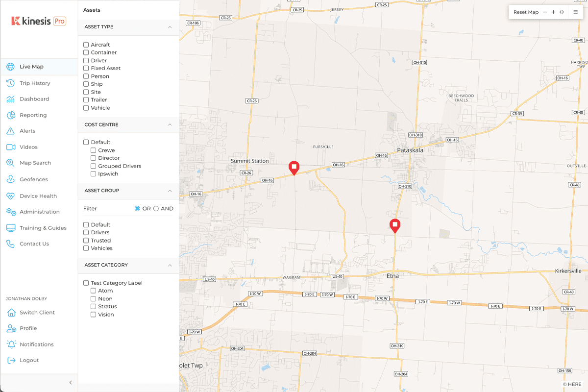Collapse the Asset Type section
588x392 pixels.
point(170,27)
